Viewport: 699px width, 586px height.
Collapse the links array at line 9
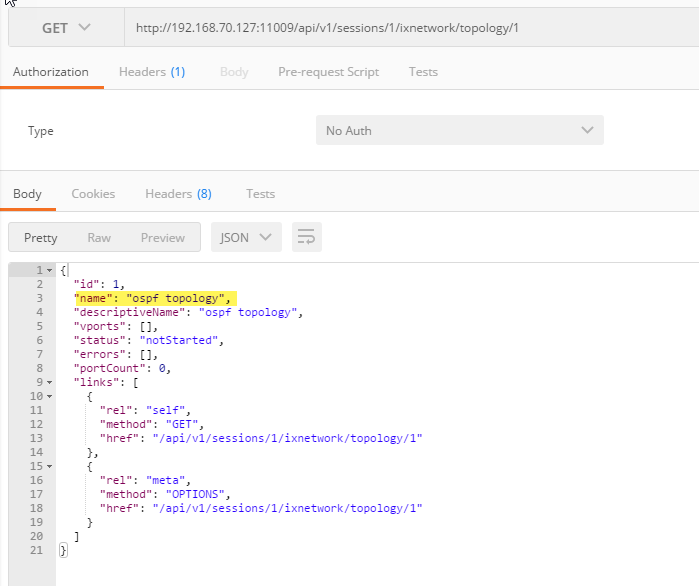click(50, 382)
